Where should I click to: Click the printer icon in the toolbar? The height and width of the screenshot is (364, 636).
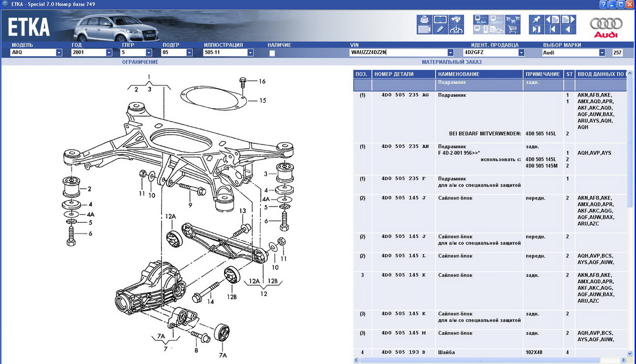click(x=424, y=20)
